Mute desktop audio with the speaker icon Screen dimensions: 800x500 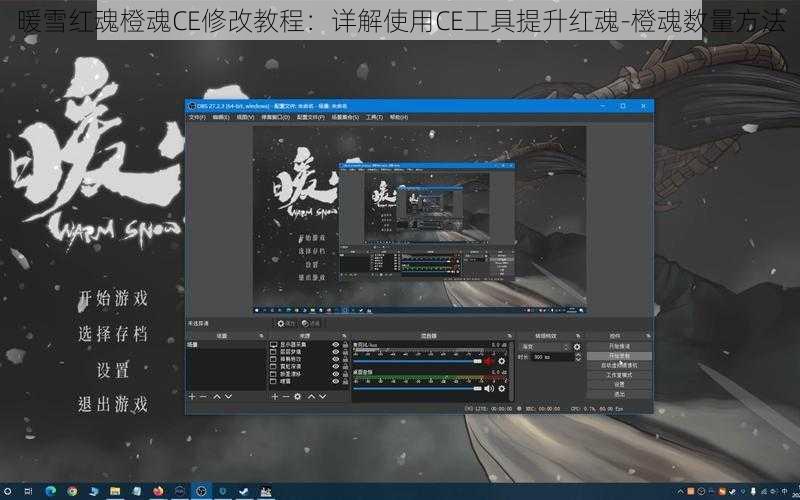(x=489, y=389)
